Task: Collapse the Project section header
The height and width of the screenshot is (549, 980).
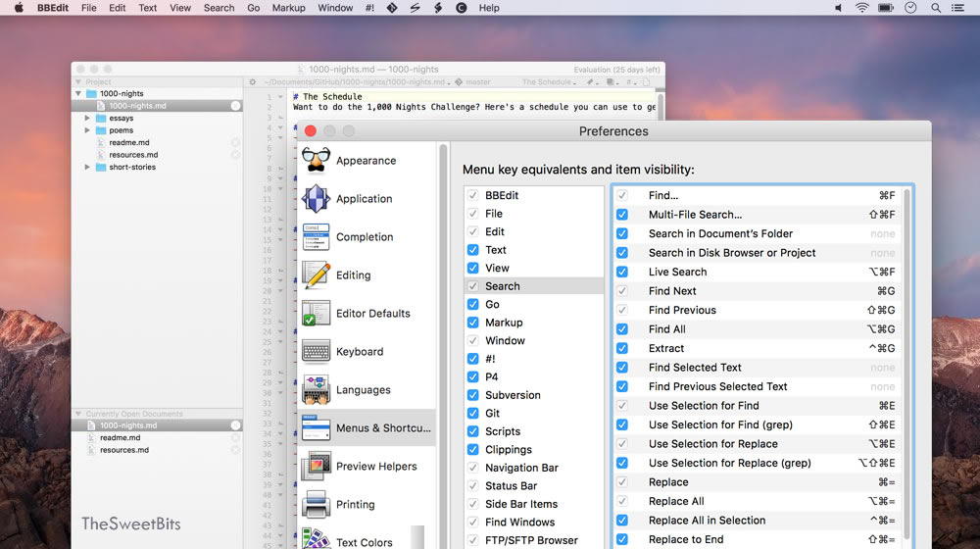Action: tap(78, 82)
